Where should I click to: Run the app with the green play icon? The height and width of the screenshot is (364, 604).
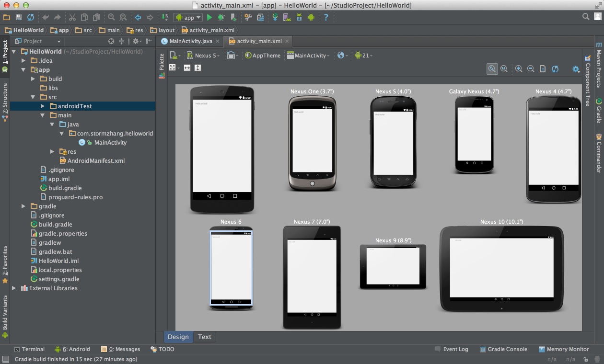(209, 17)
